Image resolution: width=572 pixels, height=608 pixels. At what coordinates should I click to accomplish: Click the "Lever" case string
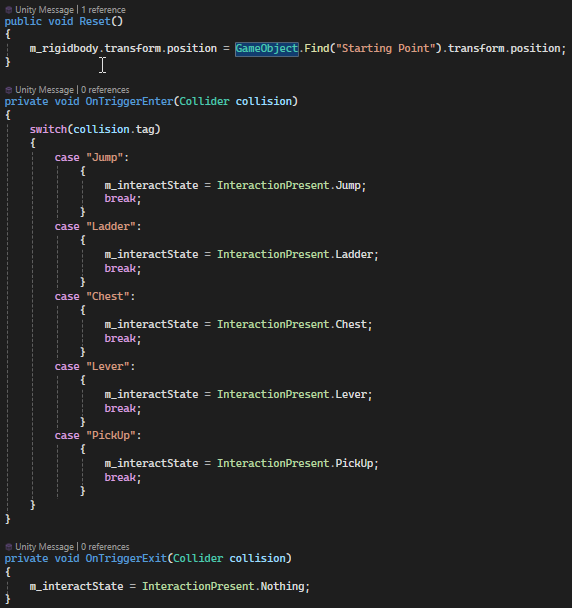tap(108, 366)
